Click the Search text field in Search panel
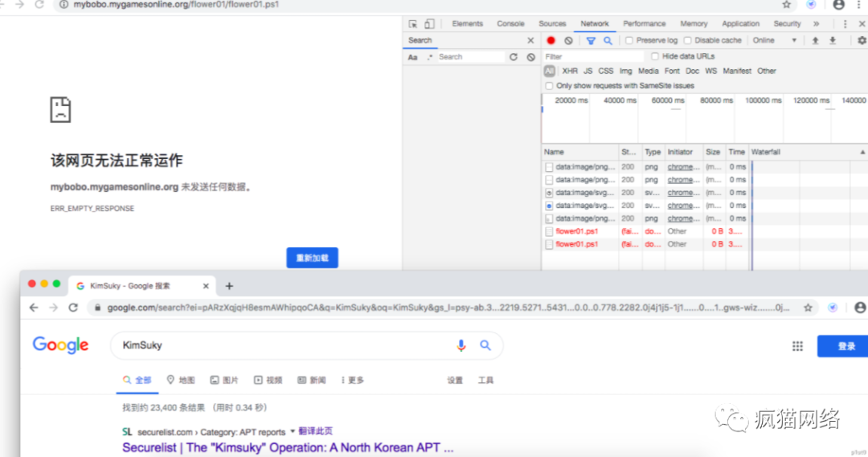The width and height of the screenshot is (868, 457). tap(470, 57)
